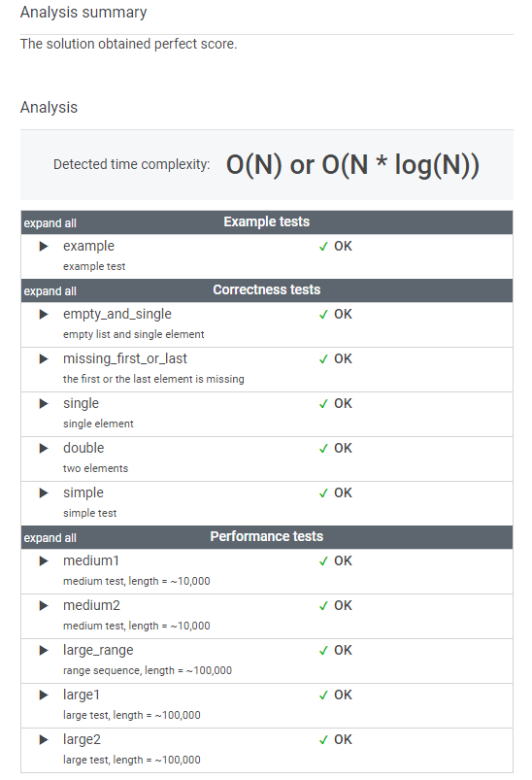Click the OK status of double test
532x780 pixels.
point(343,448)
